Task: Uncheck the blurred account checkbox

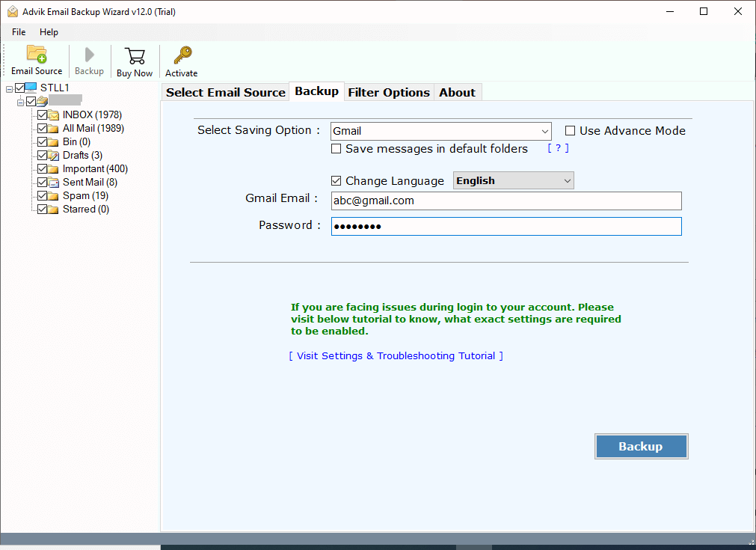Action: pos(31,101)
